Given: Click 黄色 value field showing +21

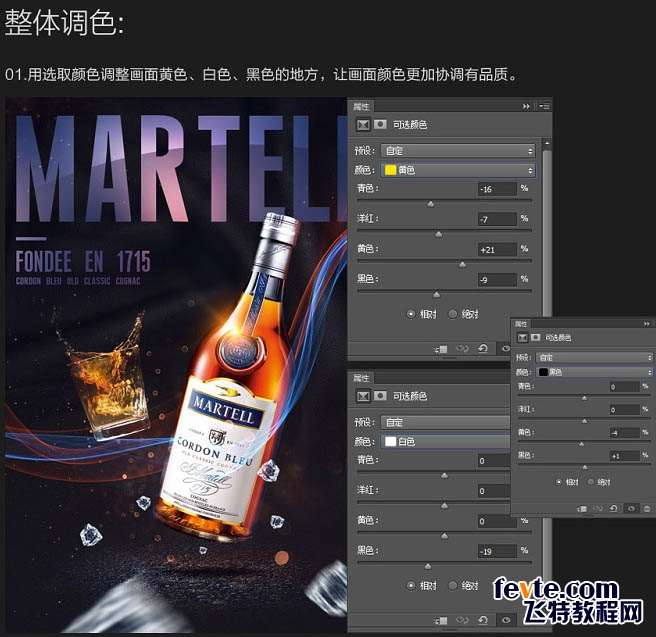Looking at the screenshot, I should [x=497, y=250].
